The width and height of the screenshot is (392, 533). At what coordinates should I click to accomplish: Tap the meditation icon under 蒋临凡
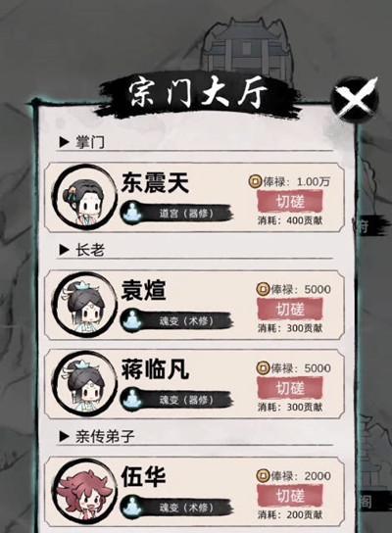click(131, 400)
